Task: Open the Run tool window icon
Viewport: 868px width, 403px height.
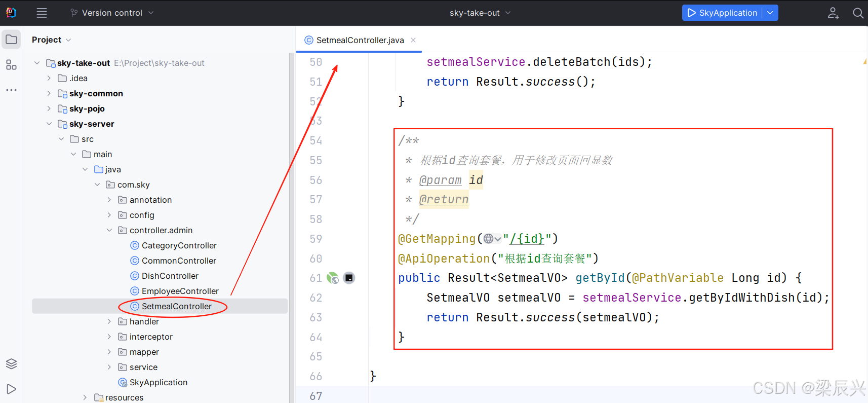Action: coord(11,389)
